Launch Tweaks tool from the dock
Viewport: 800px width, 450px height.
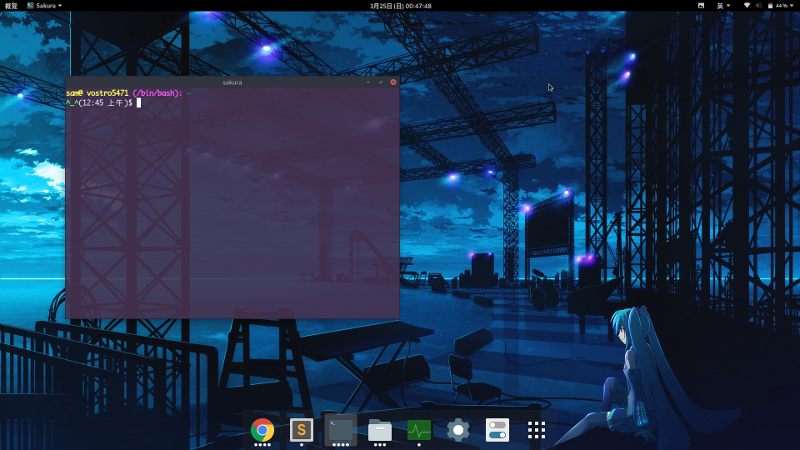[x=497, y=430]
